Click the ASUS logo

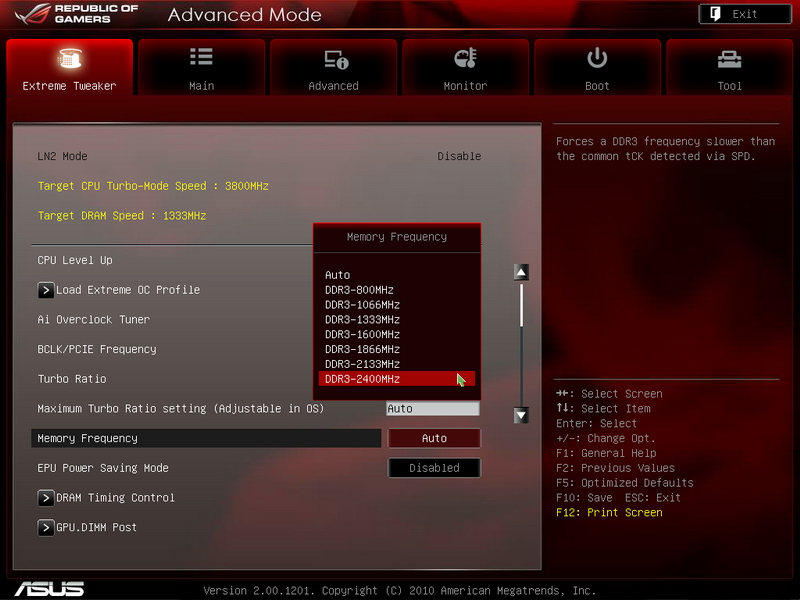pyautogui.click(x=49, y=589)
